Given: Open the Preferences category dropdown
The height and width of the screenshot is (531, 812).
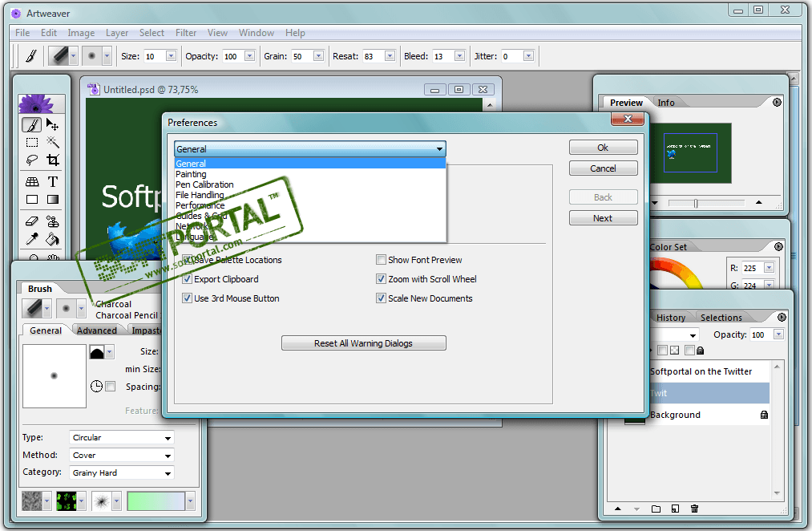Looking at the screenshot, I should pos(309,149).
